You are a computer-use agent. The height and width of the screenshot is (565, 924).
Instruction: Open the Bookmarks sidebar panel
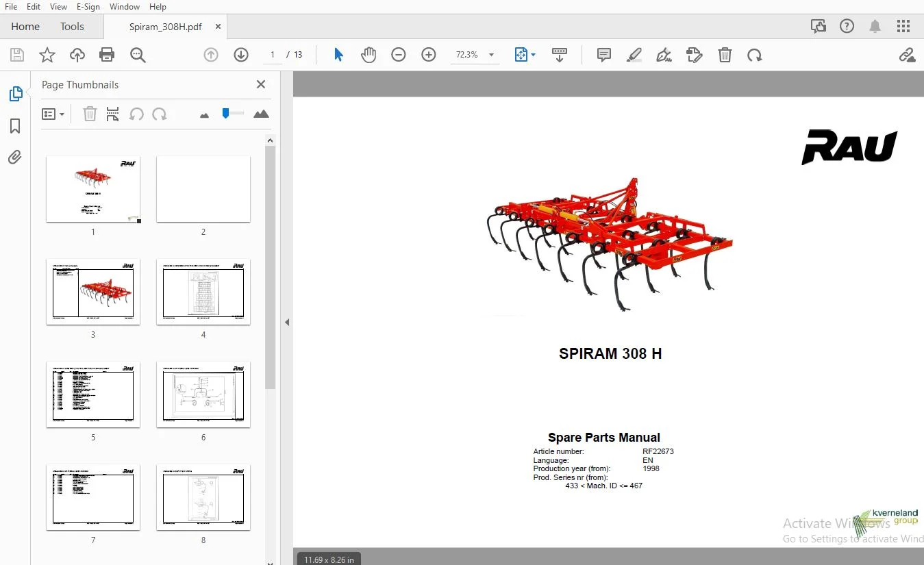pos(15,126)
